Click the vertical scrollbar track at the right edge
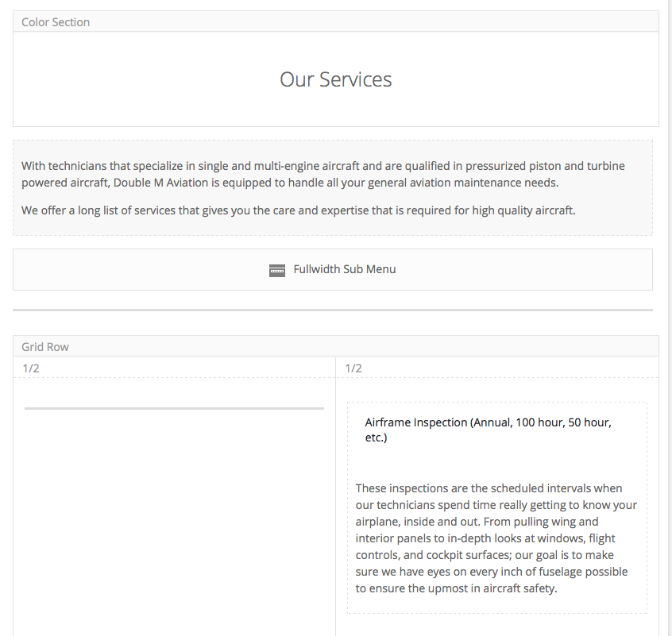 point(668,318)
